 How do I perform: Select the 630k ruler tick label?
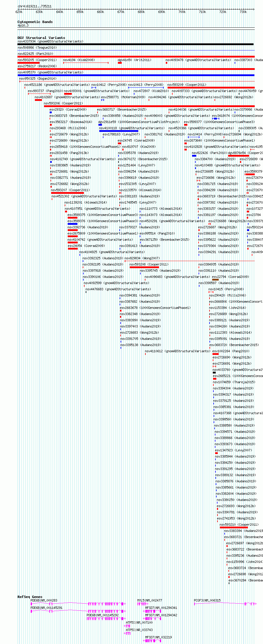point(39,12)
